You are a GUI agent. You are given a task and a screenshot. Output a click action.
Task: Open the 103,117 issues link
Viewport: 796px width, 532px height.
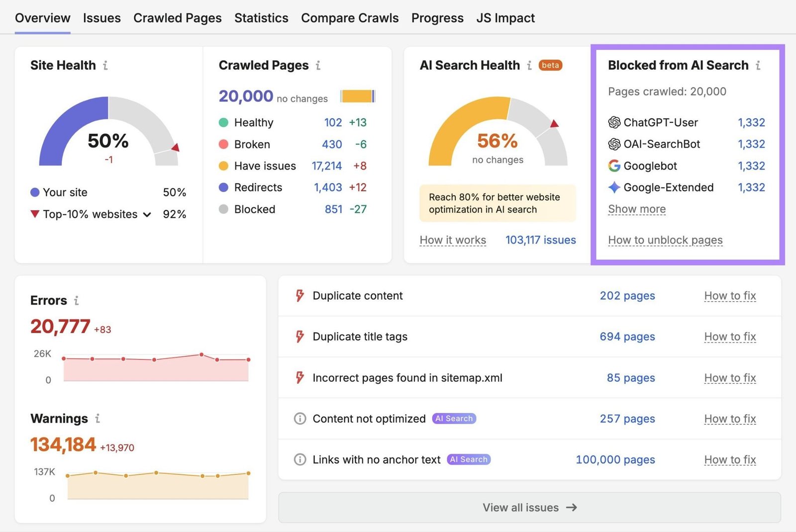541,240
